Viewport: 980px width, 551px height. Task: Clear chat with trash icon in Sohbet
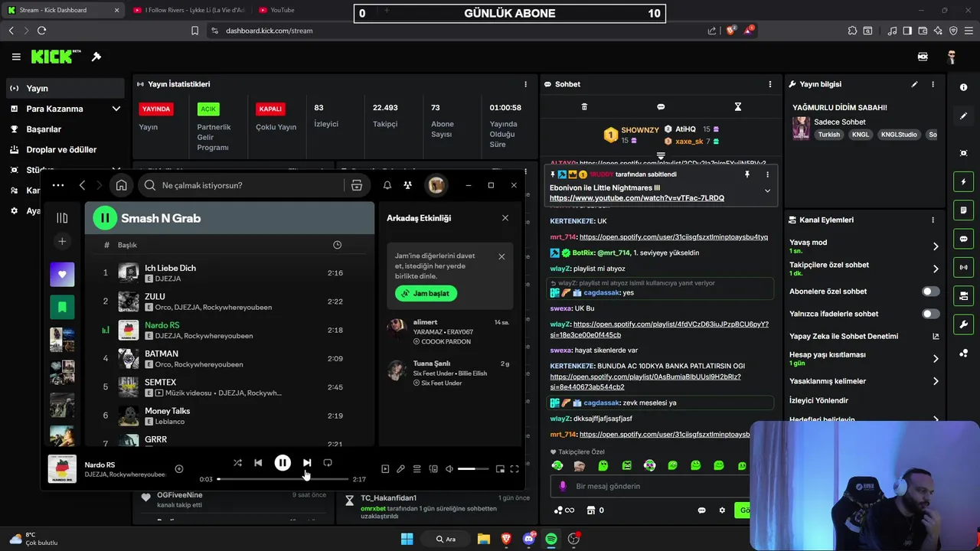pyautogui.click(x=584, y=107)
